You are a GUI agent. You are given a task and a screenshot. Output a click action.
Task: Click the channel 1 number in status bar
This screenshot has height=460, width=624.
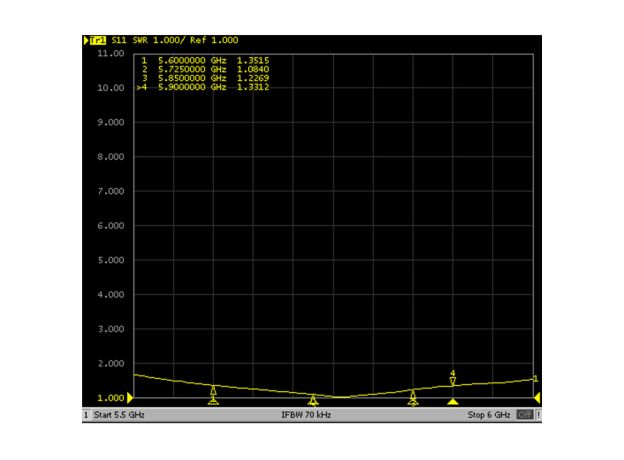click(x=86, y=415)
